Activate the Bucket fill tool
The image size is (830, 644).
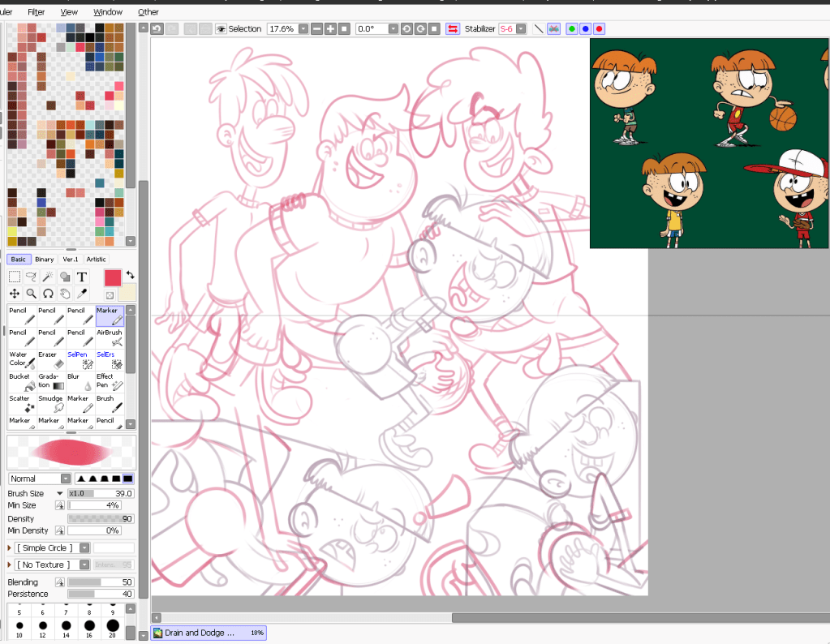pyautogui.click(x=20, y=381)
